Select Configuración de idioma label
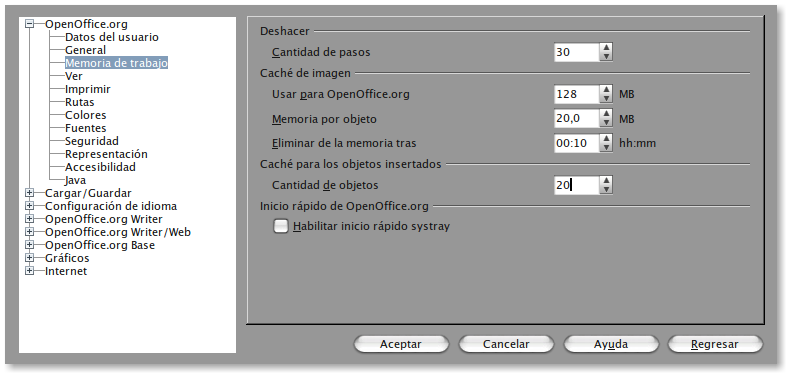Image resolution: width=786 pixels, height=373 pixels. (111, 206)
